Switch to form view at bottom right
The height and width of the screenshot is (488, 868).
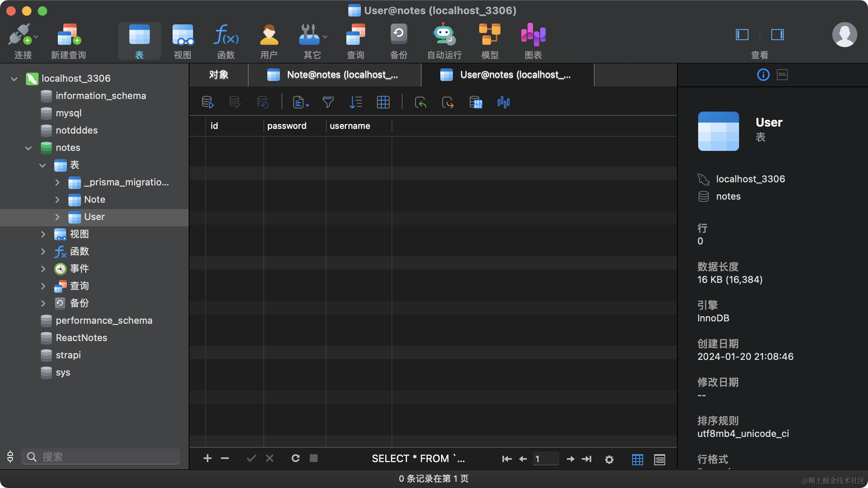click(x=659, y=459)
